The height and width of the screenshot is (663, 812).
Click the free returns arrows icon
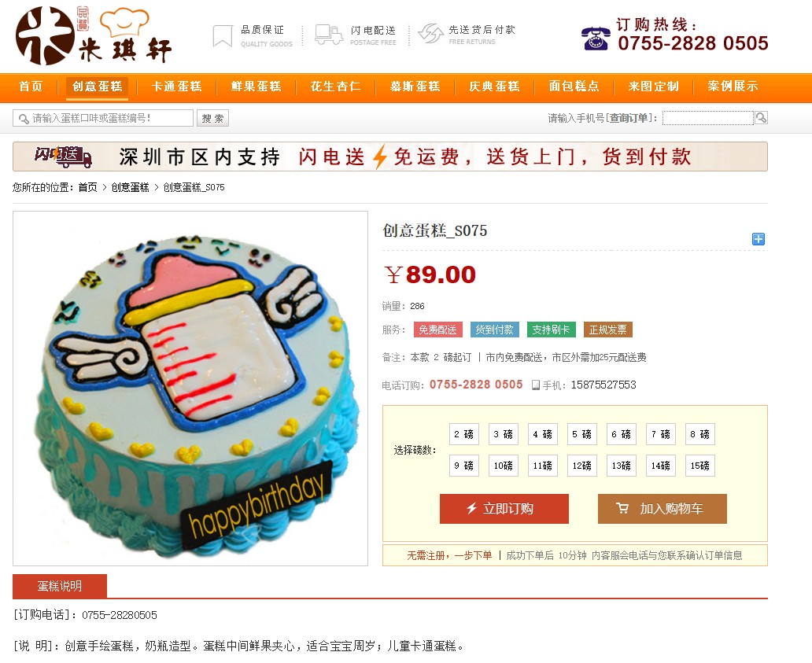tap(431, 34)
